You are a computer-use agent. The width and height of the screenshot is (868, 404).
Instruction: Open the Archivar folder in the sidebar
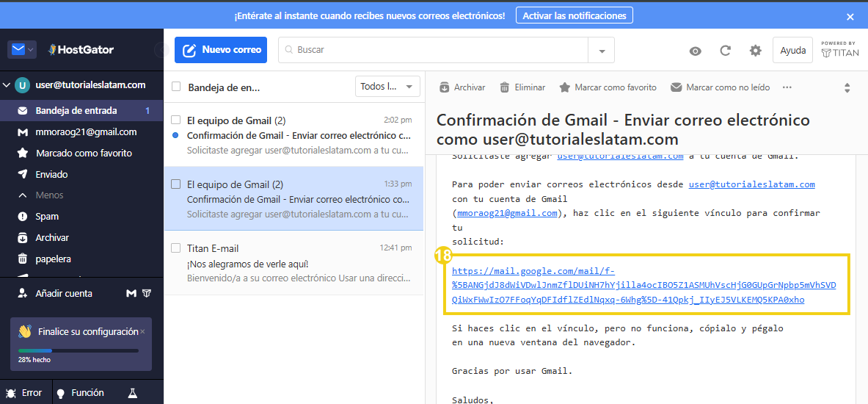(81, 238)
